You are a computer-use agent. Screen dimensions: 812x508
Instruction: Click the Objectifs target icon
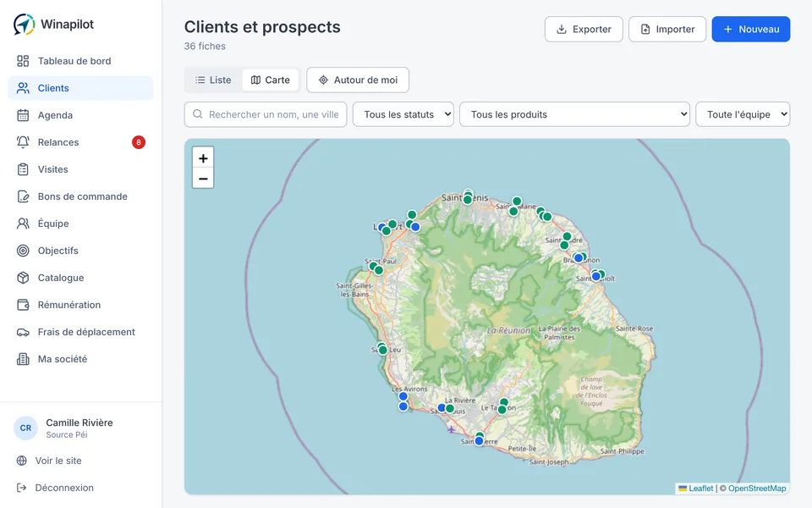pyautogui.click(x=23, y=251)
